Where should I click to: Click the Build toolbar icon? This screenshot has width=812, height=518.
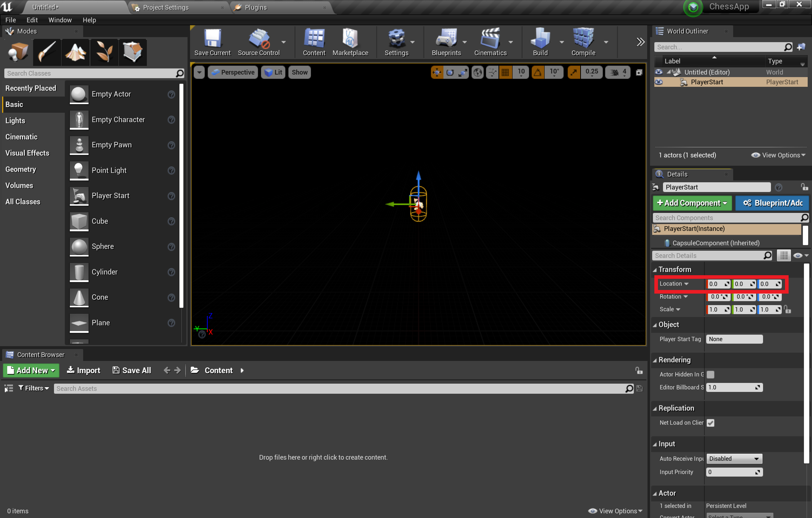pyautogui.click(x=538, y=42)
